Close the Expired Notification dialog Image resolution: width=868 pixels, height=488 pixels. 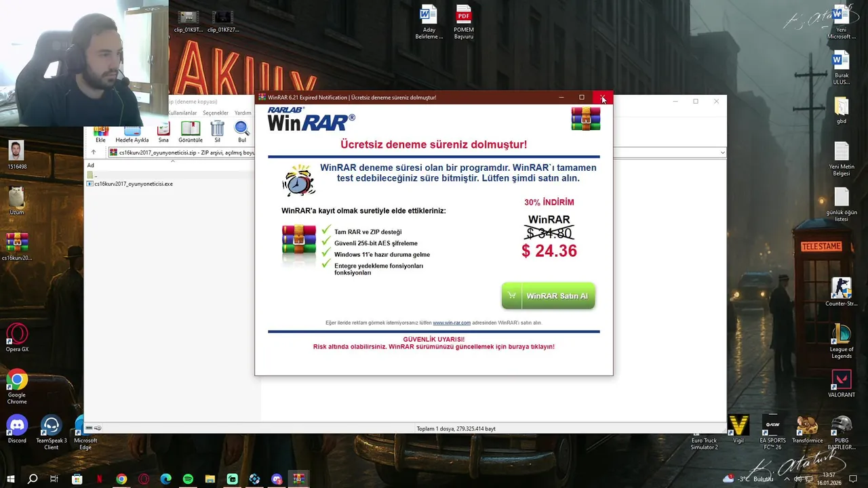[603, 98]
